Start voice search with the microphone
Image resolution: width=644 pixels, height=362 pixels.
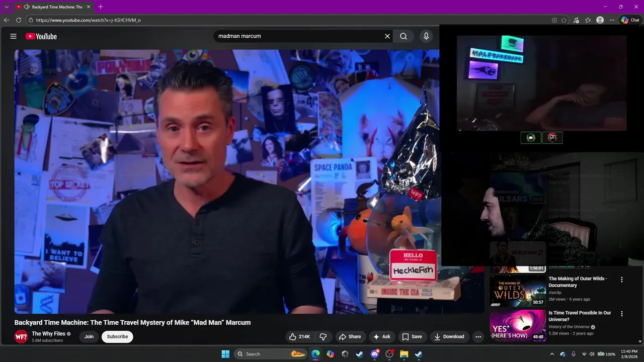pos(426,36)
